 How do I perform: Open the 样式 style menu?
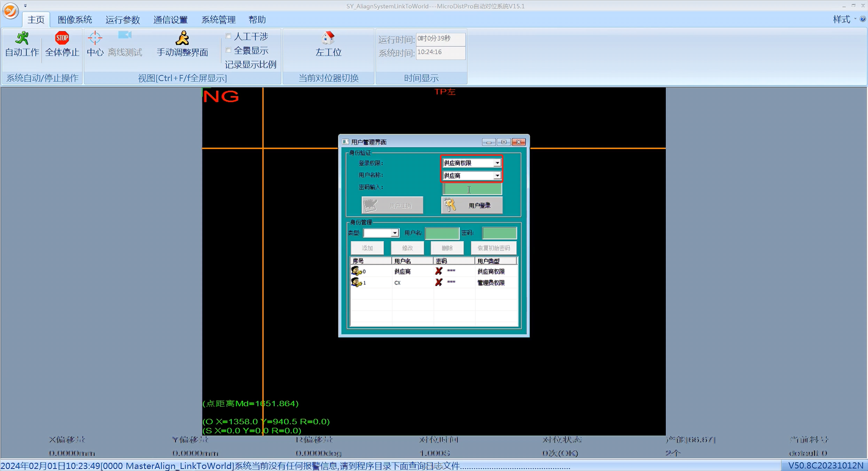(x=841, y=19)
